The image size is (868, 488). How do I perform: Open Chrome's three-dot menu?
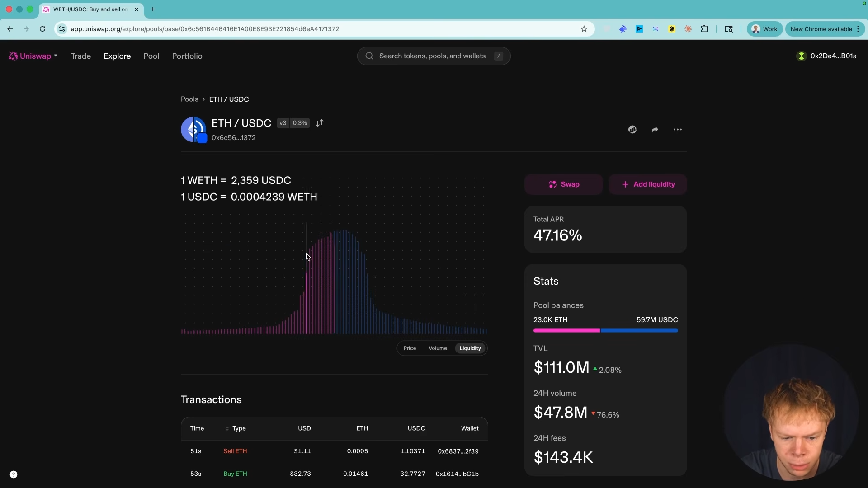(858, 29)
